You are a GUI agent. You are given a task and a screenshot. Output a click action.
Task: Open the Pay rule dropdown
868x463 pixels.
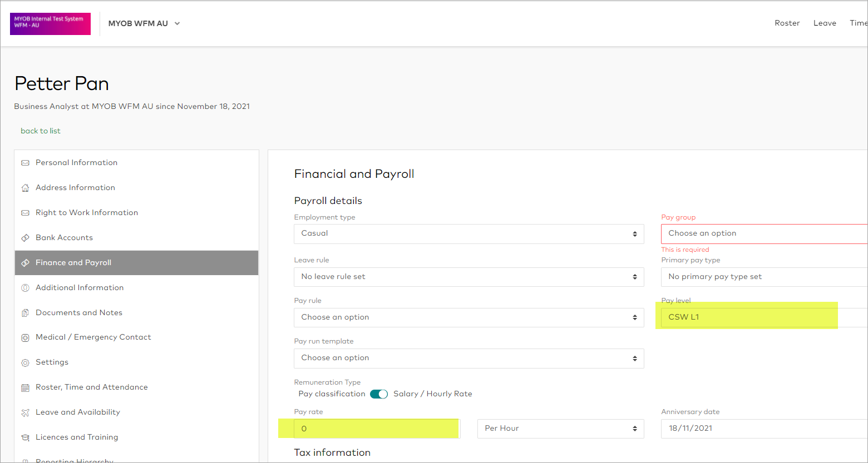click(x=468, y=317)
